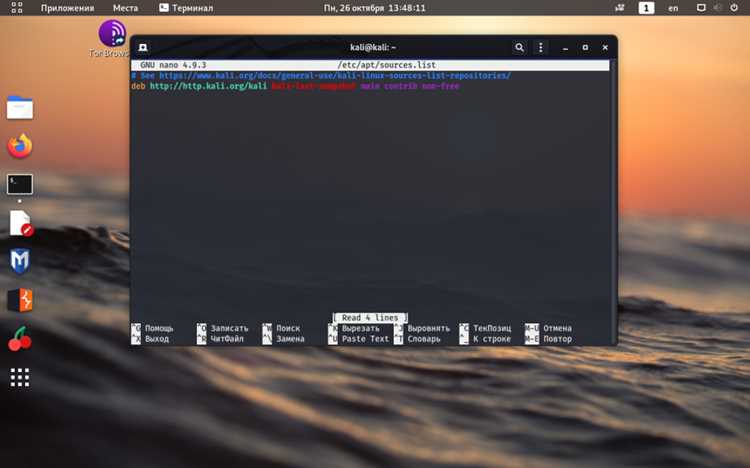Click workspace indicator number 1
Screen dimensions: 750x468
click(x=646, y=8)
